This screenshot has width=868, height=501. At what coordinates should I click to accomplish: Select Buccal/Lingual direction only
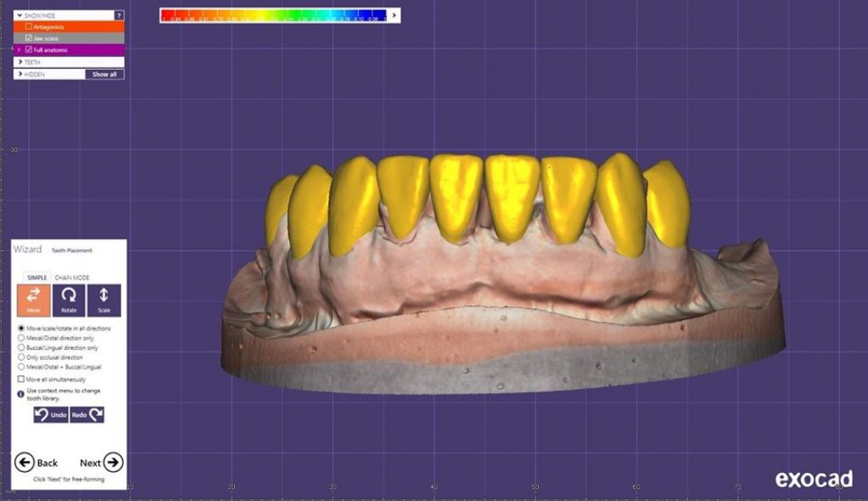tap(21, 347)
